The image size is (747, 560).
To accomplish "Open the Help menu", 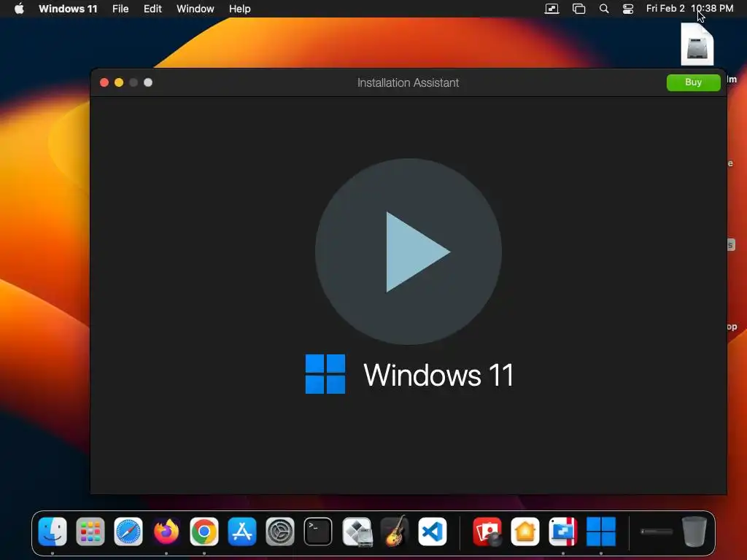I will 239,9.
